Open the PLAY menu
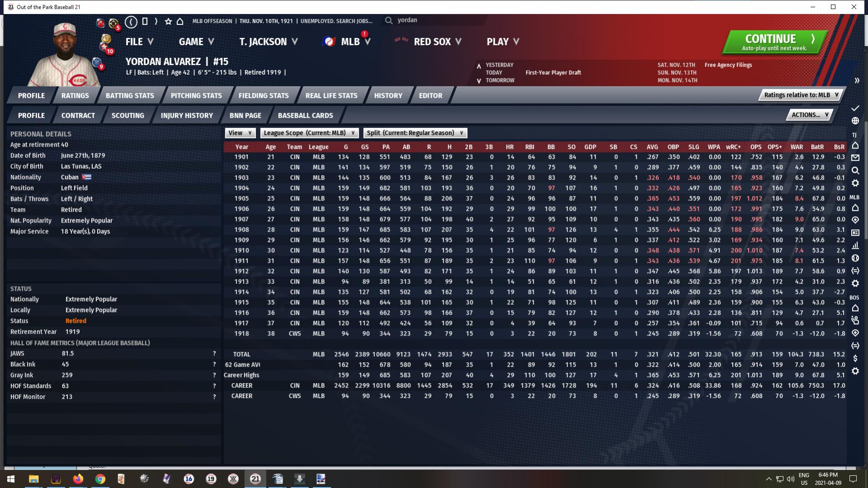 503,42
